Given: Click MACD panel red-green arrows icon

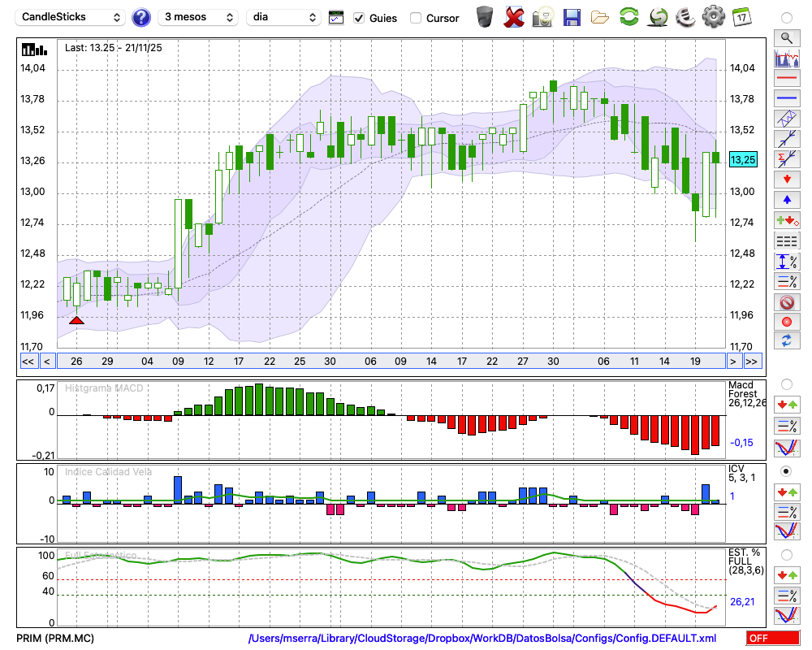Looking at the screenshot, I should click(x=787, y=405).
